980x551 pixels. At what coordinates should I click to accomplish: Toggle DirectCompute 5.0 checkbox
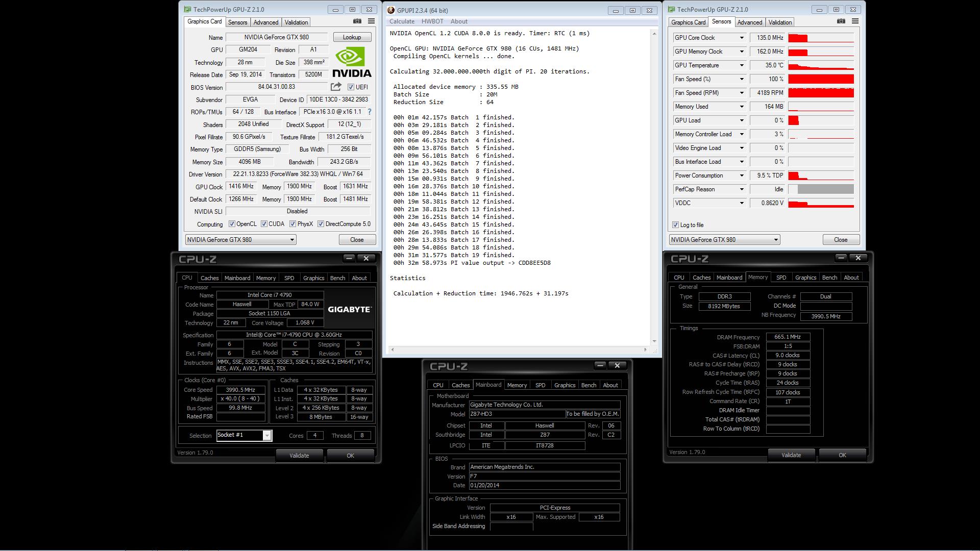pyautogui.click(x=321, y=224)
